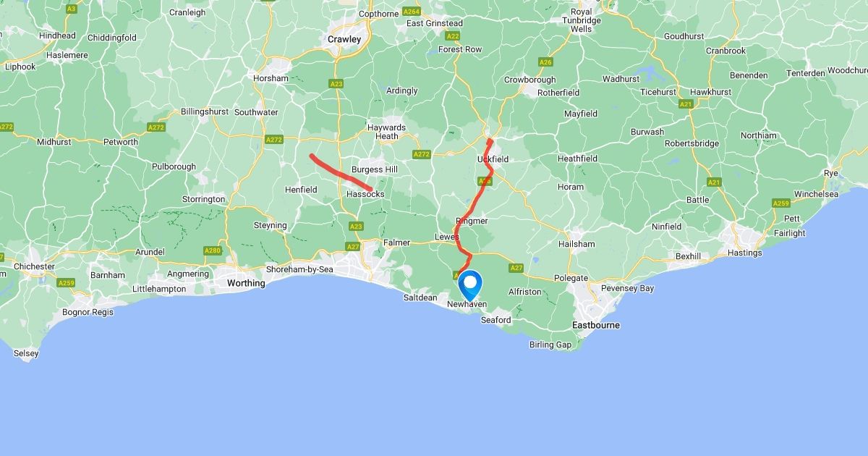Click the A264 road shield near Copthorne

pyautogui.click(x=412, y=12)
